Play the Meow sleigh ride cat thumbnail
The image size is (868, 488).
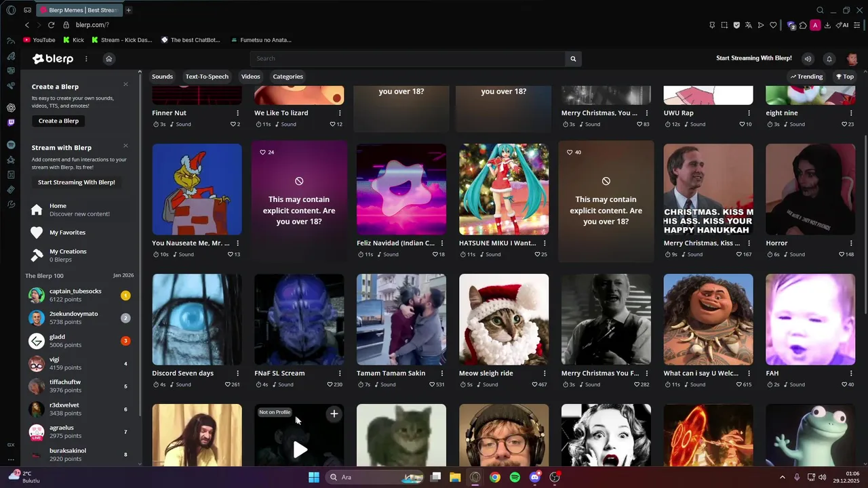click(504, 319)
